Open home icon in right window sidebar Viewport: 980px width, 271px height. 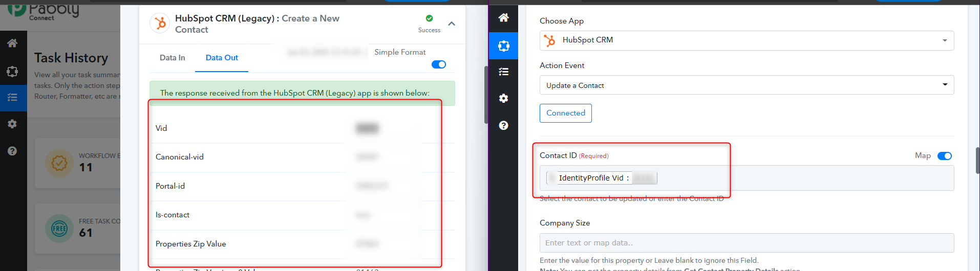[504, 18]
